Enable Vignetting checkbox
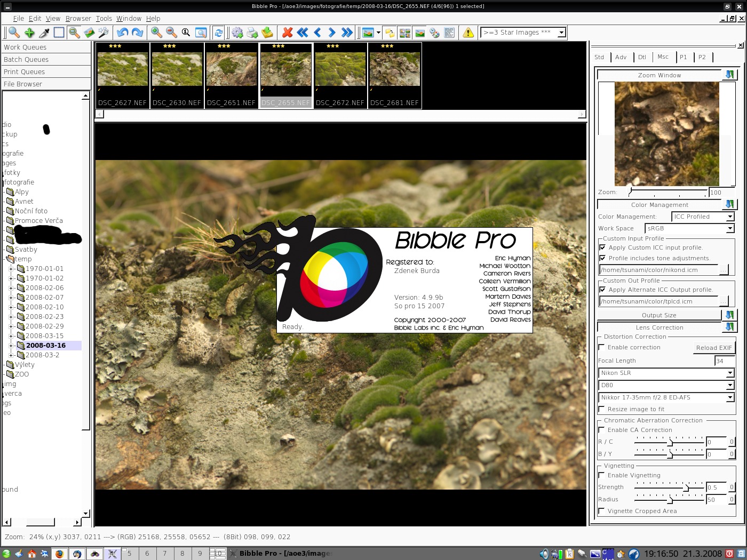The height and width of the screenshot is (560, 747). tap(602, 475)
